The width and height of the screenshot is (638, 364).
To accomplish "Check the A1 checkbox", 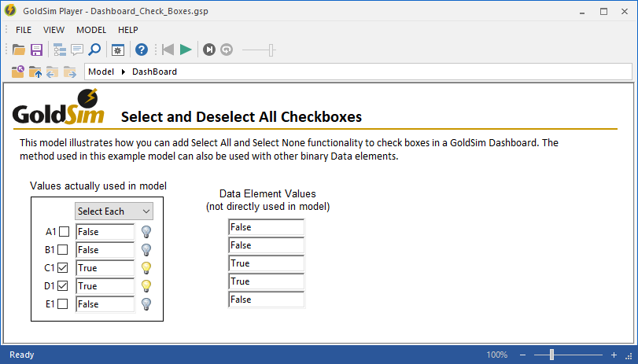I will [65, 231].
